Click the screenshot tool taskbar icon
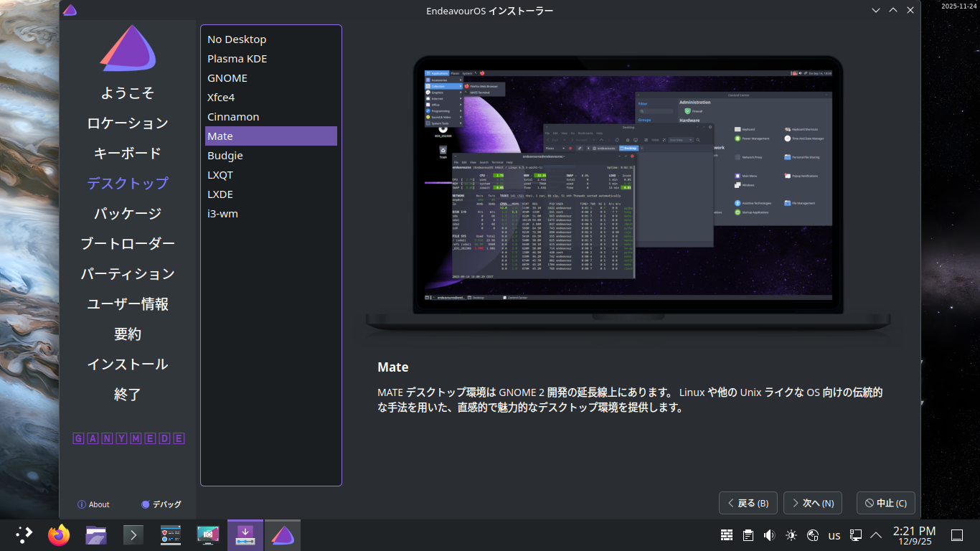The height and width of the screenshot is (551, 980). 208,535
